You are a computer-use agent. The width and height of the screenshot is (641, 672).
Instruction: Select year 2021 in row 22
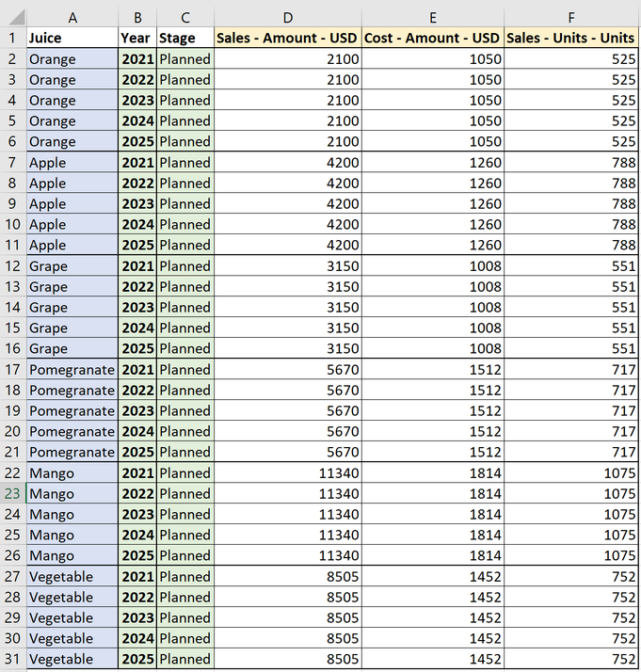click(137, 472)
